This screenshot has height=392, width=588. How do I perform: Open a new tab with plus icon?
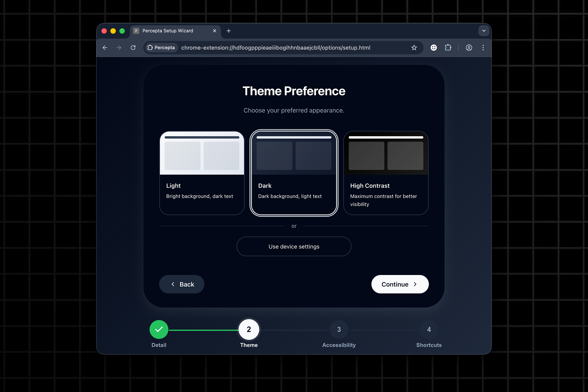pyautogui.click(x=229, y=31)
